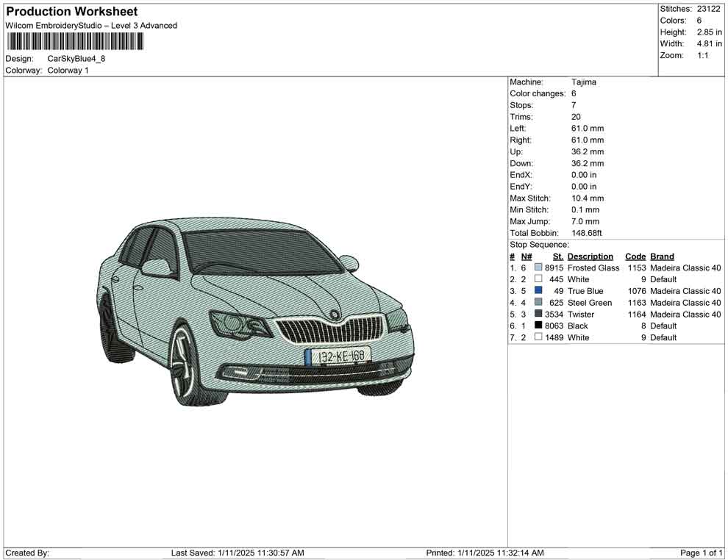Click the Stitches value 23122
Screen dimensions: 728x560
[708, 9]
